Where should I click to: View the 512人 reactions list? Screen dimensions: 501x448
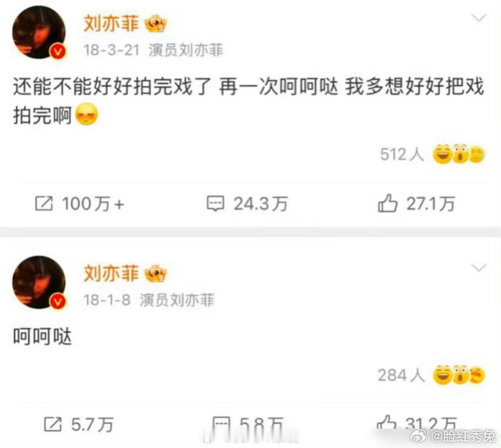click(x=402, y=154)
